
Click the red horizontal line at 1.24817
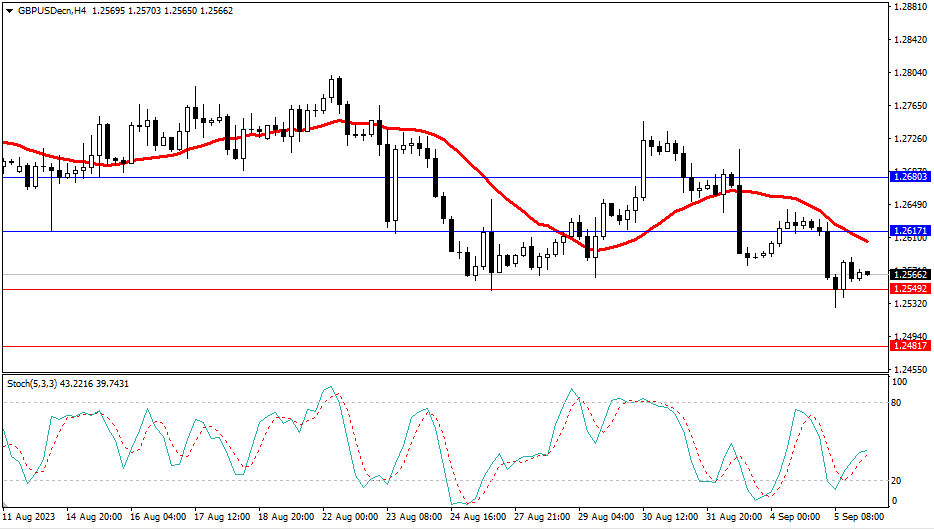pyautogui.click(x=400, y=346)
